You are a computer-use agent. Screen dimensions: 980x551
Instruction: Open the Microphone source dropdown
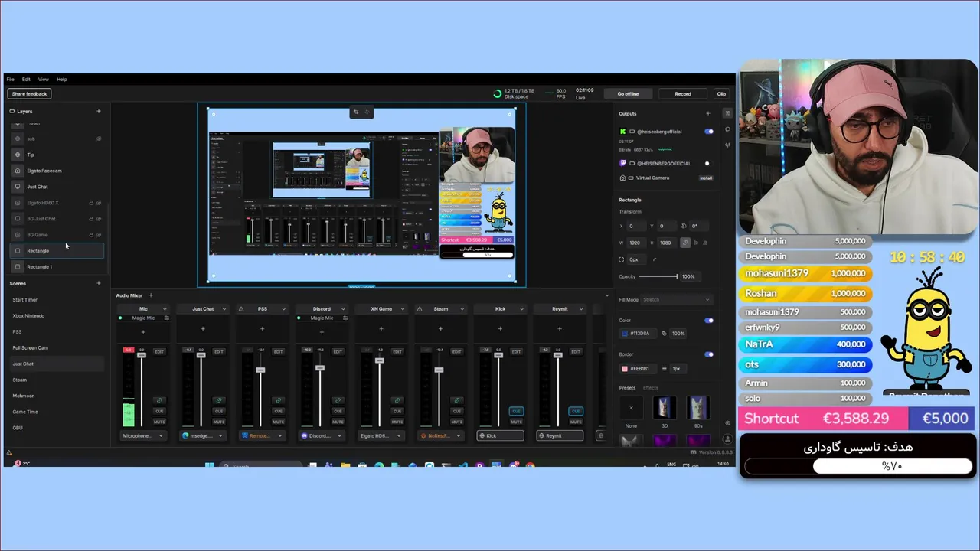(143, 435)
